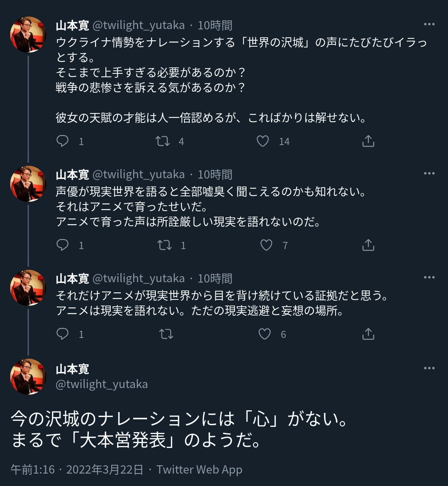
Task: Reply to the first tweet about ウクライナ情勢
Action: pyautogui.click(x=62, y=141)
